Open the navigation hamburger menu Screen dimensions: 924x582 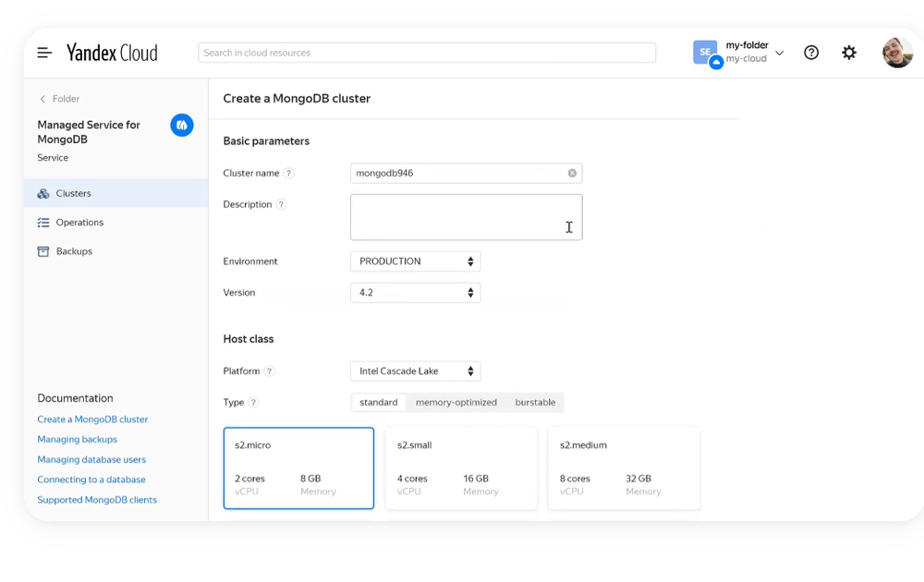[43, 53]
